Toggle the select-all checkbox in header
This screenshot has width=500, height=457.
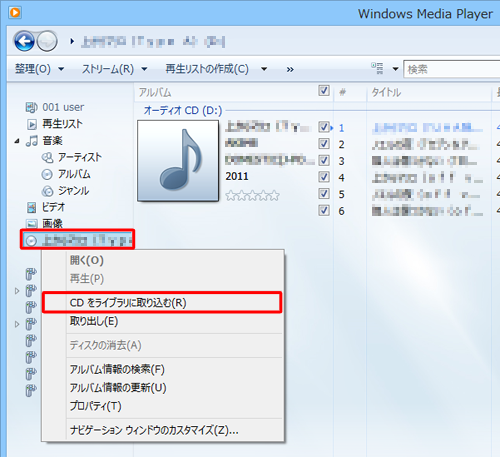(324, 91)
